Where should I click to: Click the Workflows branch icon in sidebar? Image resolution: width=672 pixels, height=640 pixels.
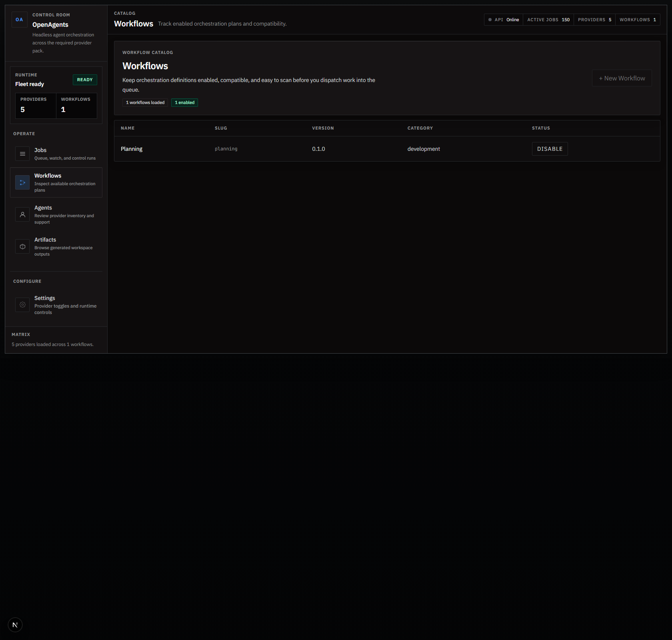click(22, 182)
